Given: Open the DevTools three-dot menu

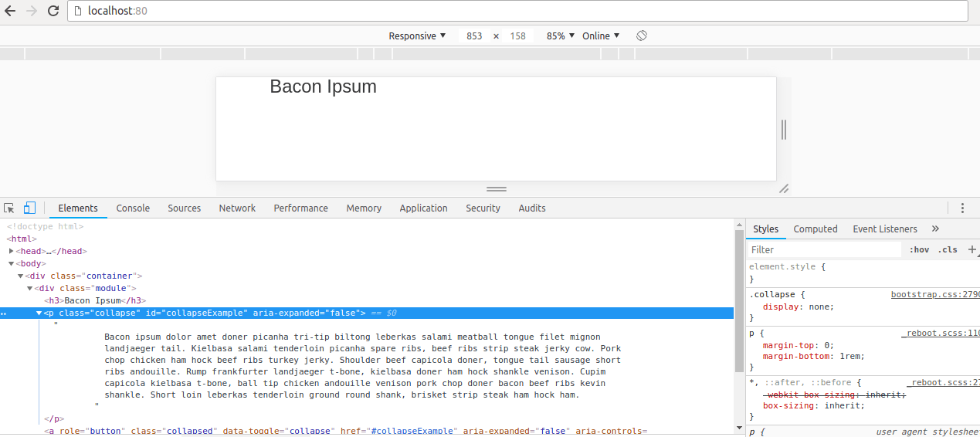Looking at the screenshot, I should tap(962, 208).
